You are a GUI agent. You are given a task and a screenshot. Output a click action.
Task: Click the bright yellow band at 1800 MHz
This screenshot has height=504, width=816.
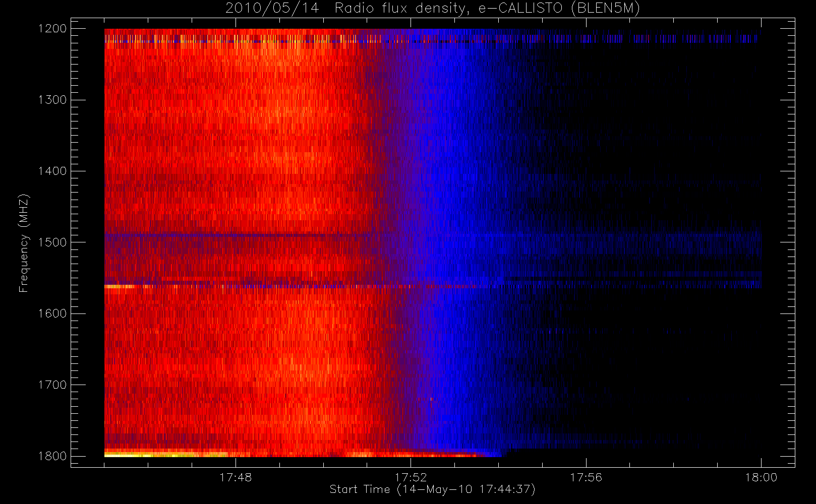tap(166, 455)
